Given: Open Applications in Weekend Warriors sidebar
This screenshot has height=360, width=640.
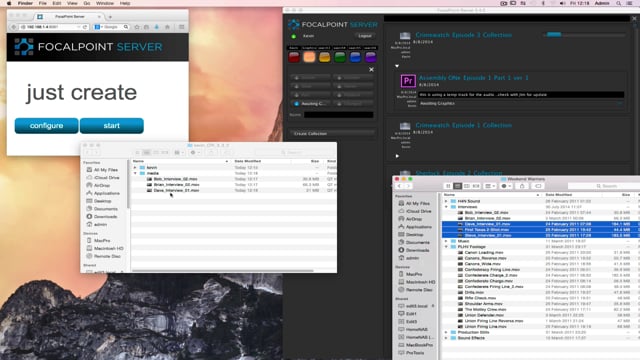Looking at the screenshot, I should click(415, 227).
